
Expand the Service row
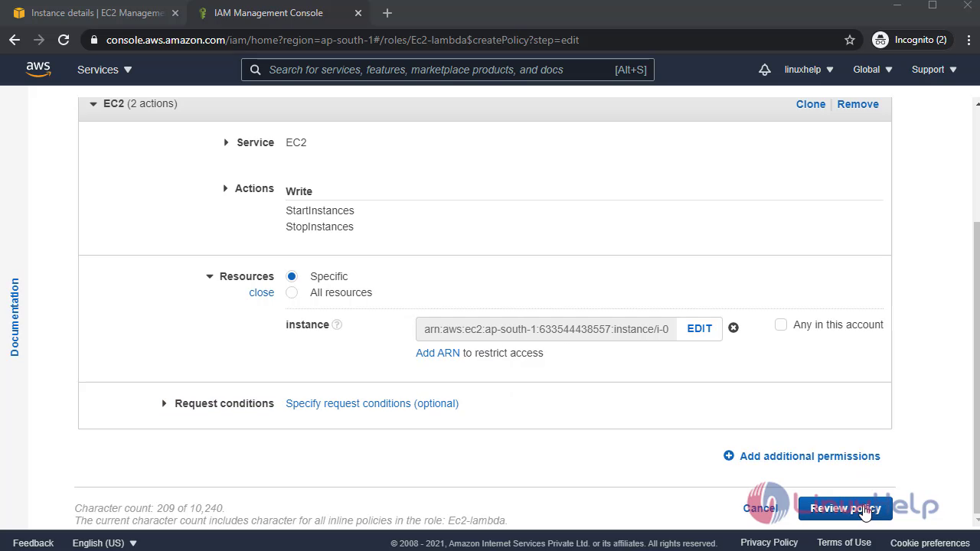[x=226, y=142]
